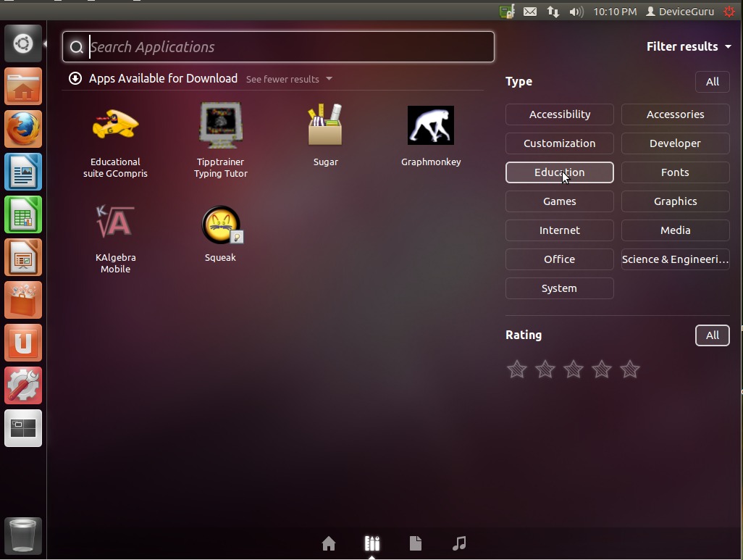This screenshot has height=560, width=743.
Task: Switch to the Music lens icon
Action: coord(459,543)
